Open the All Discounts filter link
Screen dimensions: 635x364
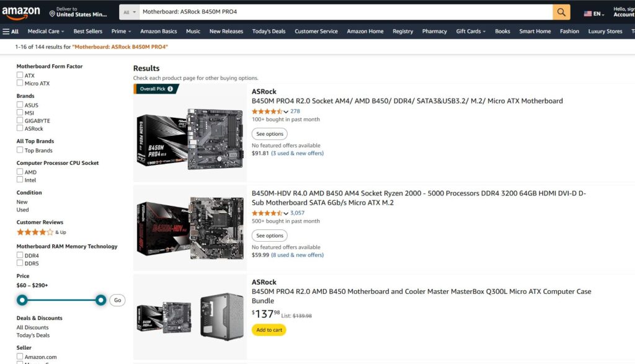[32, 327]
